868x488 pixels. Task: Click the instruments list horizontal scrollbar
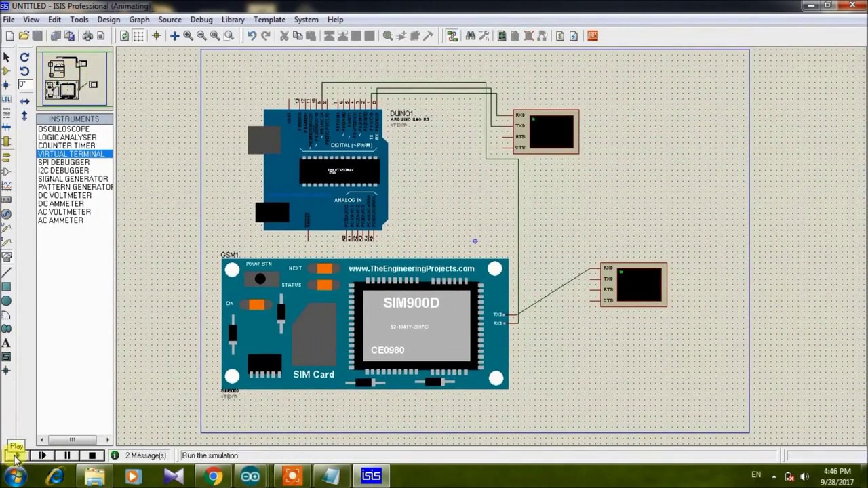coord(75,440)
